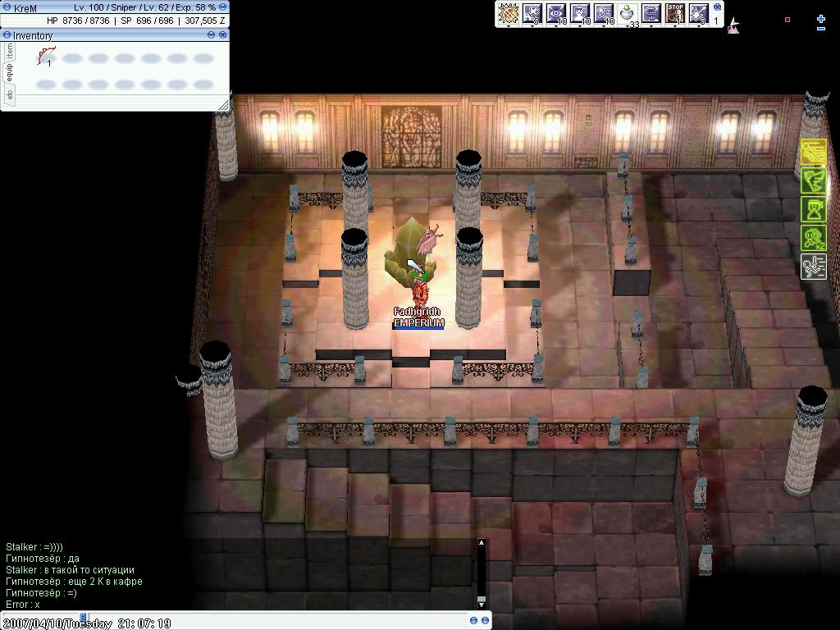Use the potion bottle item with count 33
Screen dimensions: 840x630
[x=628, y=13]
